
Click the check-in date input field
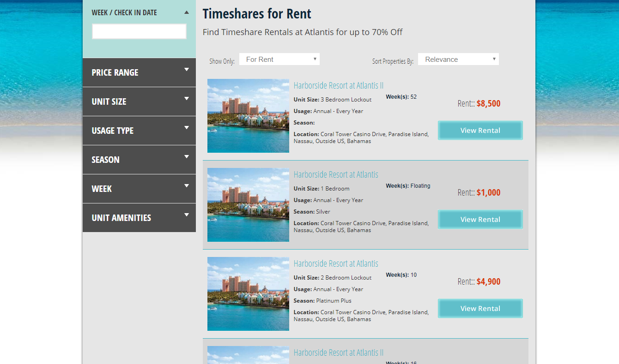coord(139,31)
